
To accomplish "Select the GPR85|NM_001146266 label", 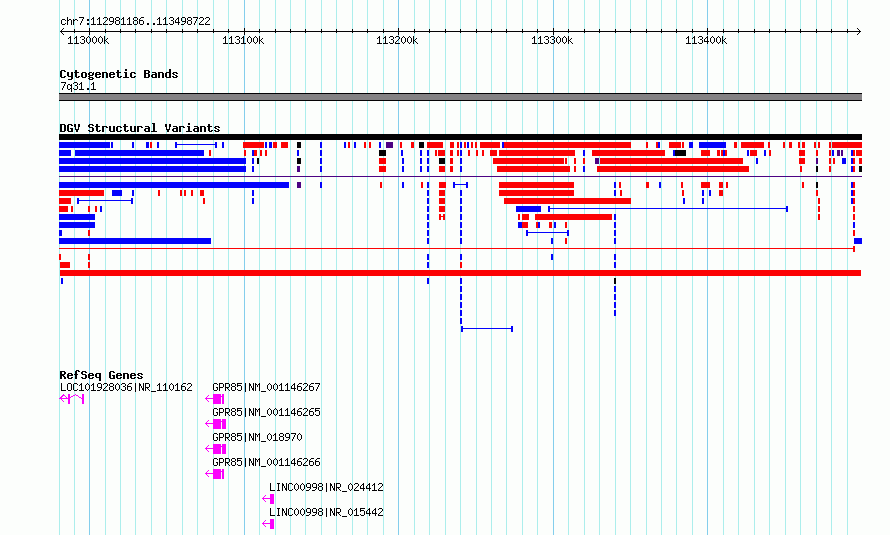I will click(x=266, y=462).
